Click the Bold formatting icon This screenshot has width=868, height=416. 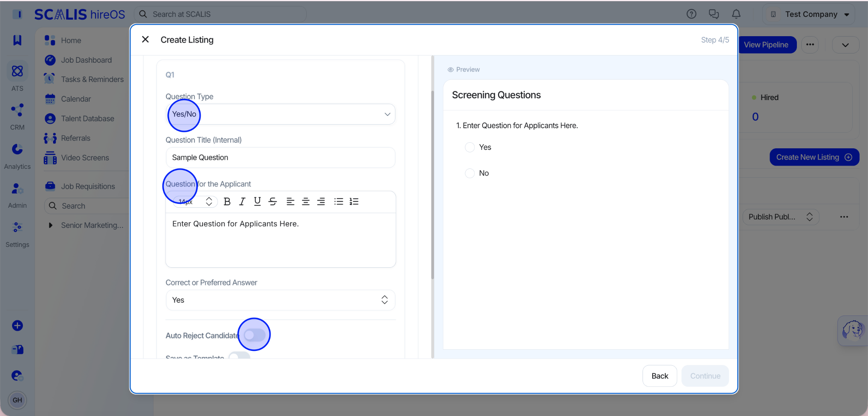pos(227,202)
